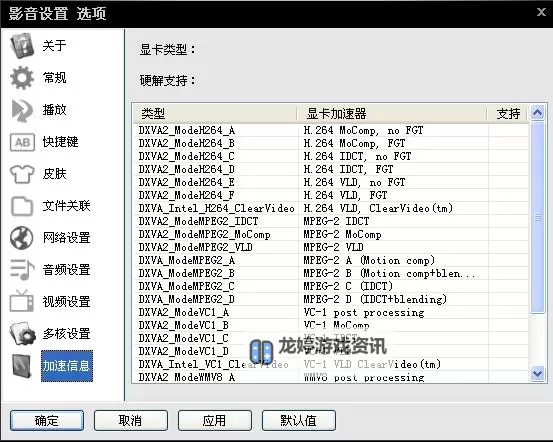553x442 pixels.
Task: Open the 皮肤 t-shirt icon
Action: [x=22, y=174]
